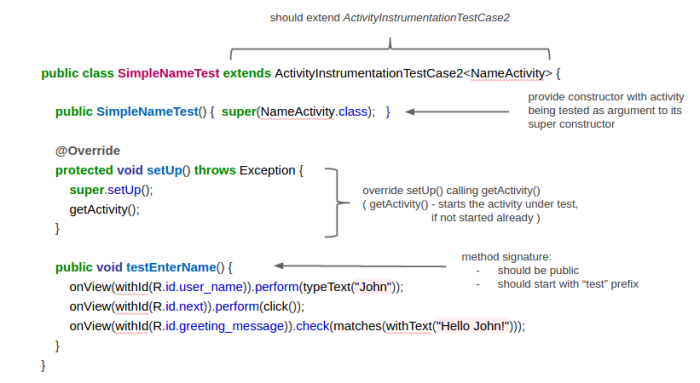
Task: Click the note line 'super constructor'
Action: tap(571, 124)
